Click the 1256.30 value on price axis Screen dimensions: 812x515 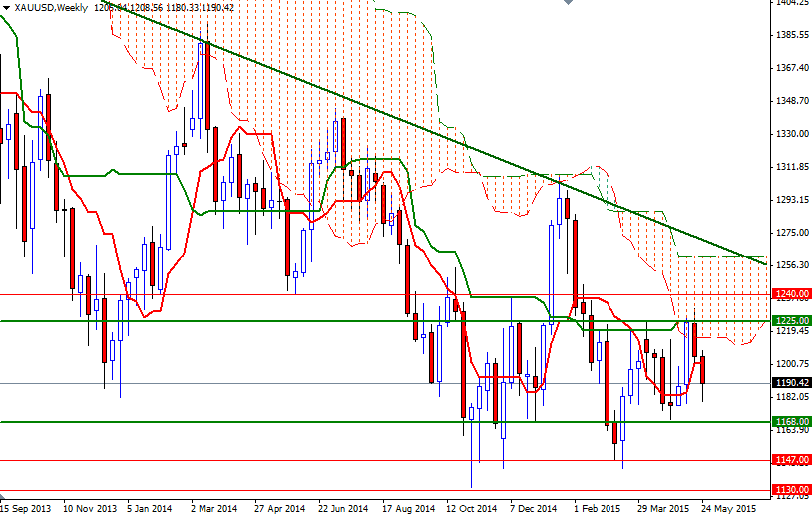(x=792, y=265)
